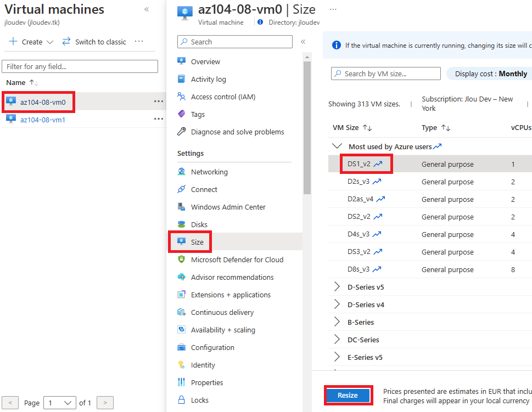
Task: Select the Size menu item
Action: point(236,242)
